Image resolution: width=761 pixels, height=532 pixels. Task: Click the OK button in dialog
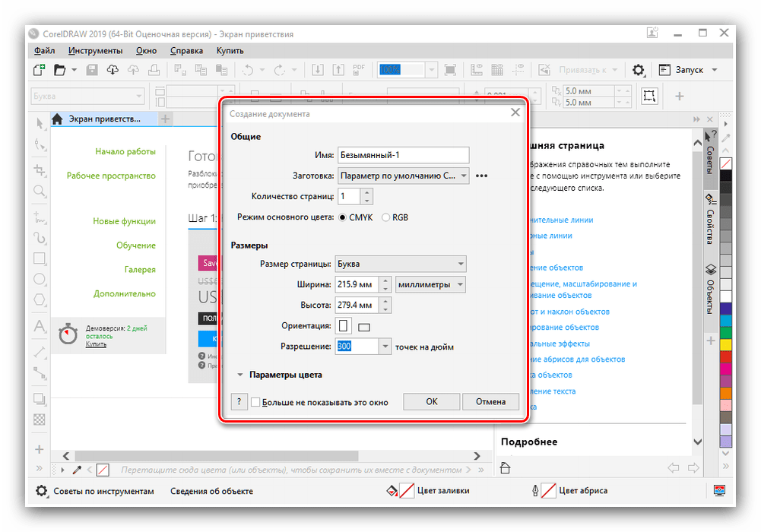pyautogui.click(x=432, y=401)
